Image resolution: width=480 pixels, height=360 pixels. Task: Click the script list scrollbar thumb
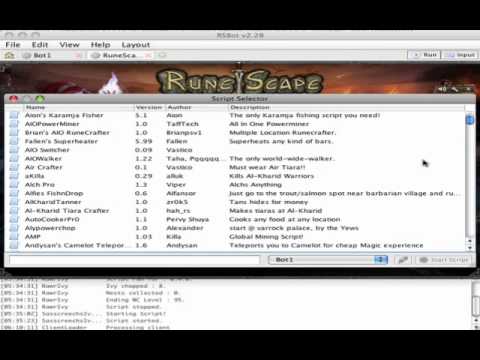click(x=470, y=120)
